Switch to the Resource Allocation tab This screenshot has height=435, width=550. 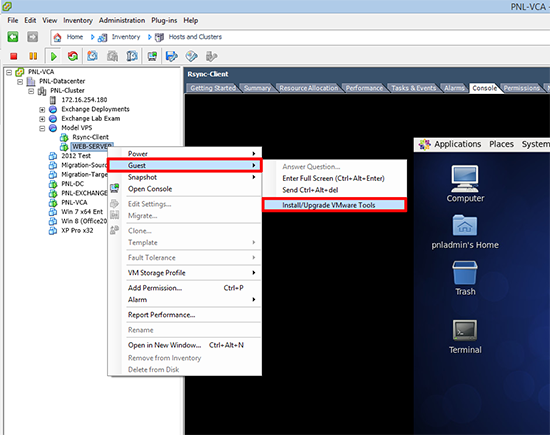click(308, 88)
